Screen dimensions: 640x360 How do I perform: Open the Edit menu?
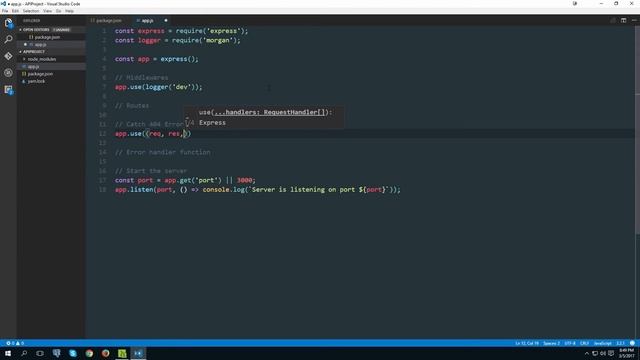point(16,11)
